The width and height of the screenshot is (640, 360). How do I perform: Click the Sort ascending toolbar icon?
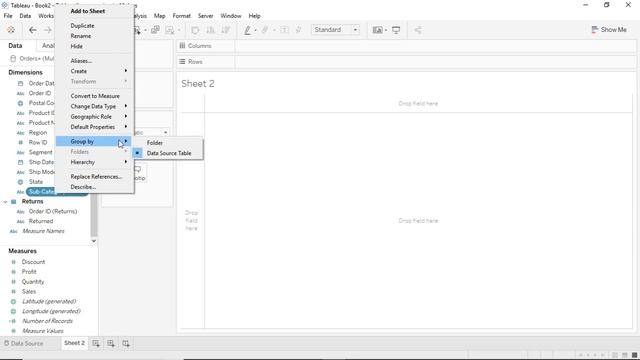pyautogui.click(x=210, y=30)
